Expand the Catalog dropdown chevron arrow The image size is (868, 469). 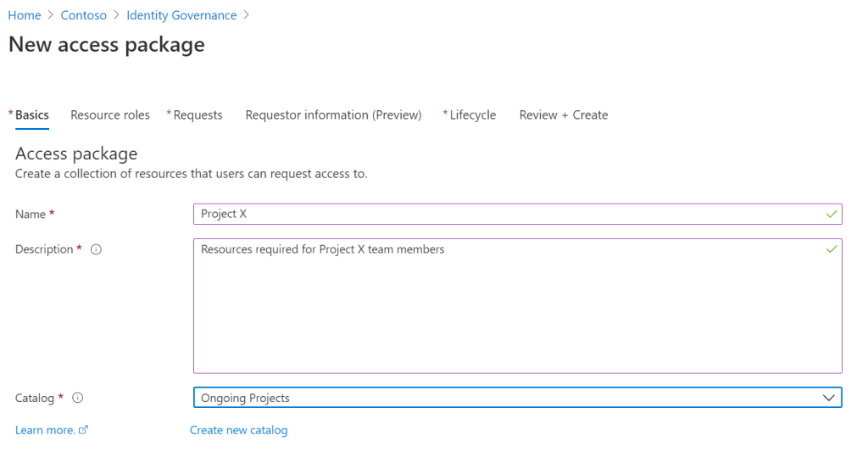[x=829, y=398]
